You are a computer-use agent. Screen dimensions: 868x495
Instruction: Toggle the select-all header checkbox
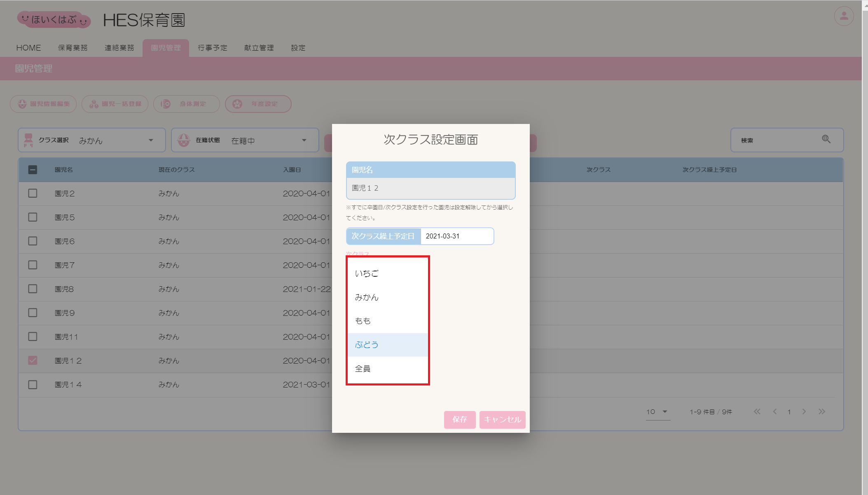coord(33,169)
